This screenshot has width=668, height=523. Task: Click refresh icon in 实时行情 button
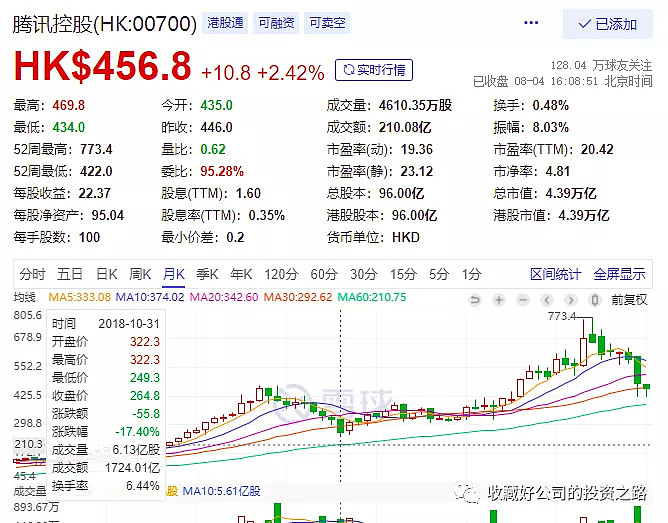pos(349,70)
